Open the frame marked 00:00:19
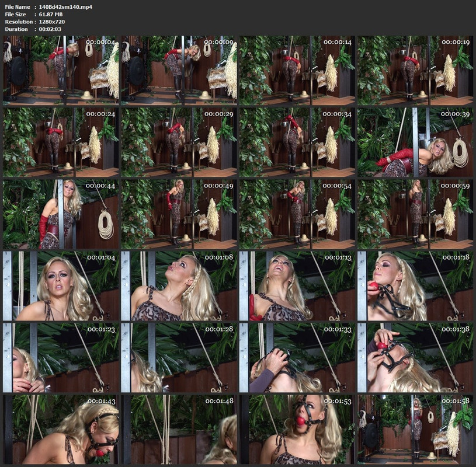 415,71
